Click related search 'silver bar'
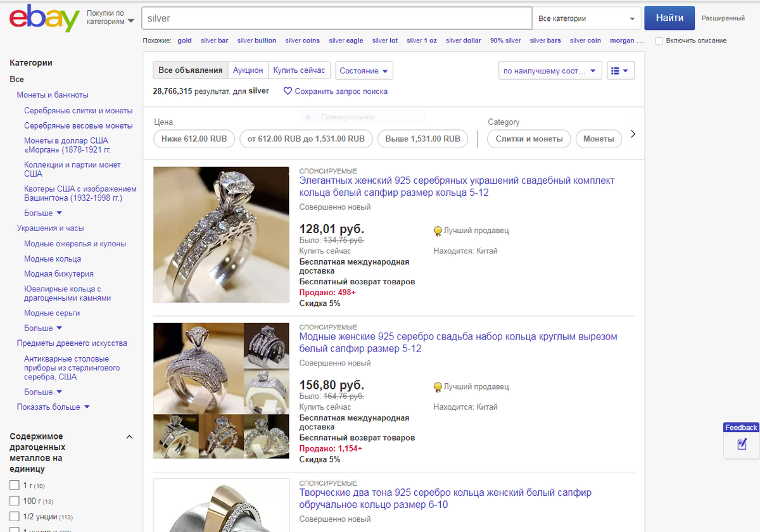This screenshot has width=760, height=532. tap(215, 41)
